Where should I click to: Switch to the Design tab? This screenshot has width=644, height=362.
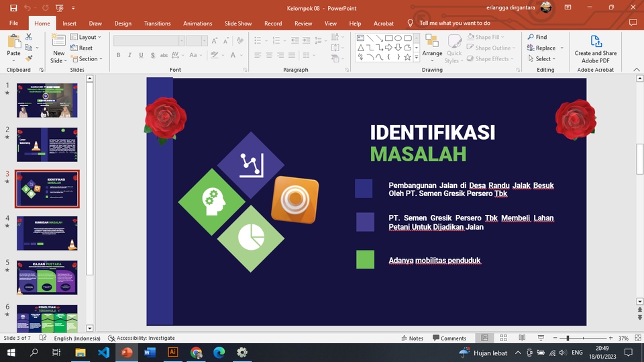pos(123,23)
